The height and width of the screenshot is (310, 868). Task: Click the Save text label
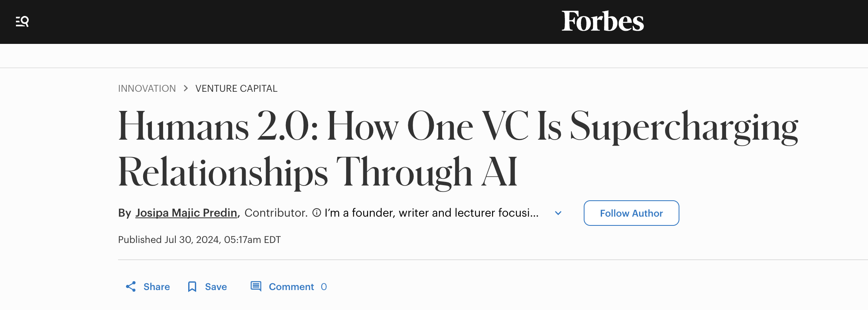(x=216, y=287)
